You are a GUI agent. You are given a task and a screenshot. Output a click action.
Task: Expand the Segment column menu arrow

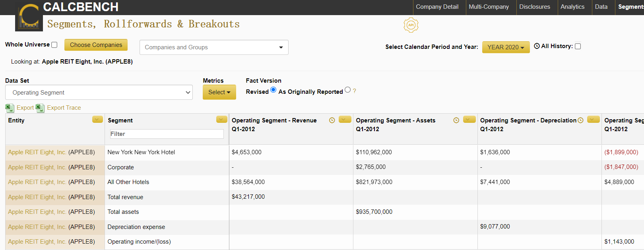tap(222, 119)
